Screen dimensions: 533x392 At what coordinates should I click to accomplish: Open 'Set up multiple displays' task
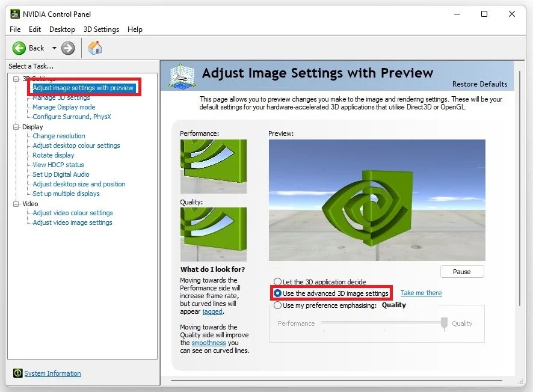tap(66, 194)
